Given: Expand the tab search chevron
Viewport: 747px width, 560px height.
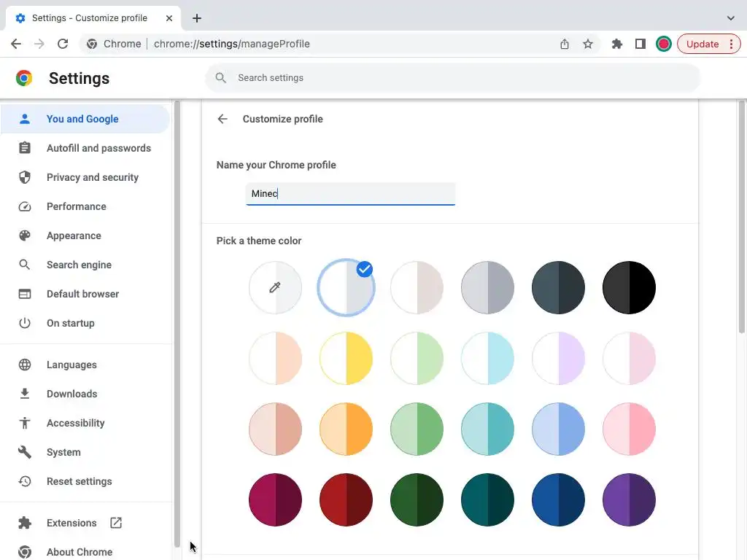Looking at the screenshot, I should click(730, 18).
